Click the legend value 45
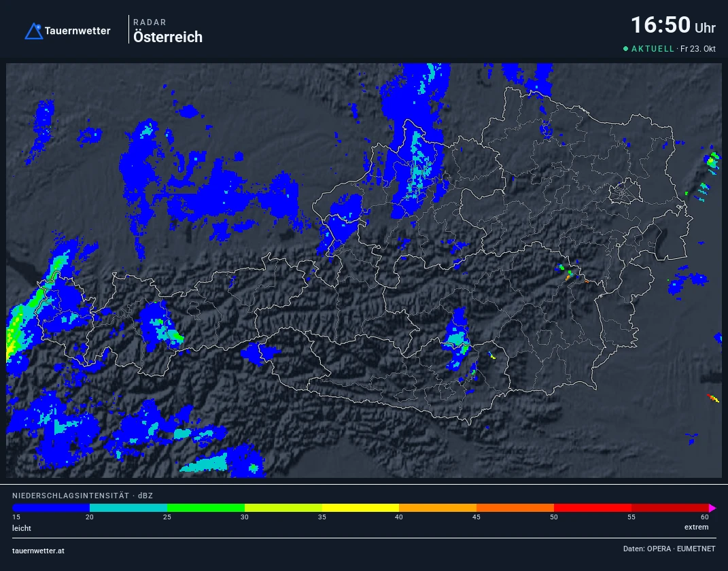 pos(476,517)
